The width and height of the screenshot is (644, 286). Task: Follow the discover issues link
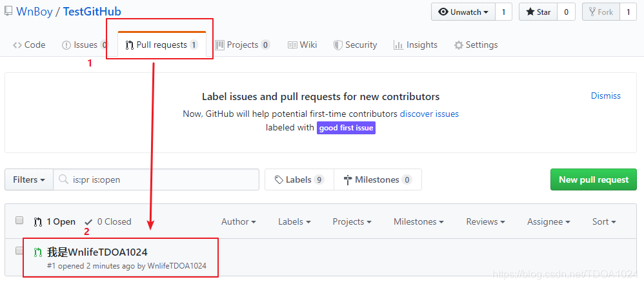pos(429,114)
